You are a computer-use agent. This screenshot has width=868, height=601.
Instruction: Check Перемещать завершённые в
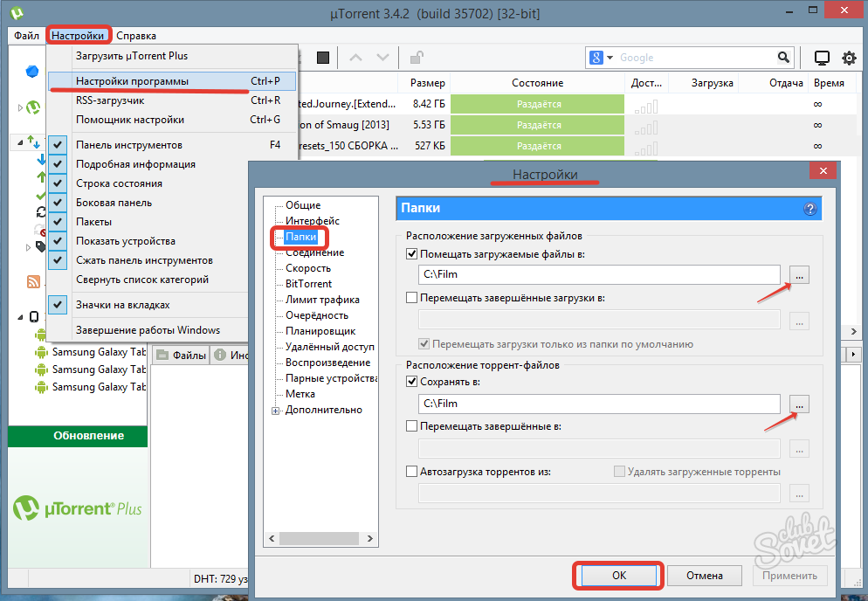coord(411,426)
